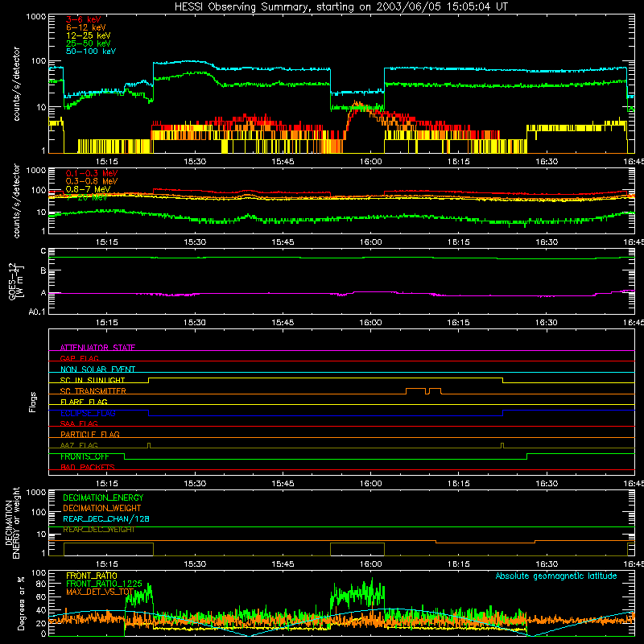Click the 0.3-0.8 MeV legend label
644x644 pixels.
click(92, 181)
